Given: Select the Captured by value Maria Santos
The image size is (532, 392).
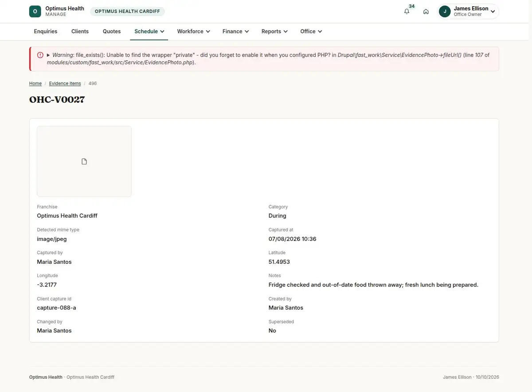Looking at the screenshot, I should click(54, 262).
